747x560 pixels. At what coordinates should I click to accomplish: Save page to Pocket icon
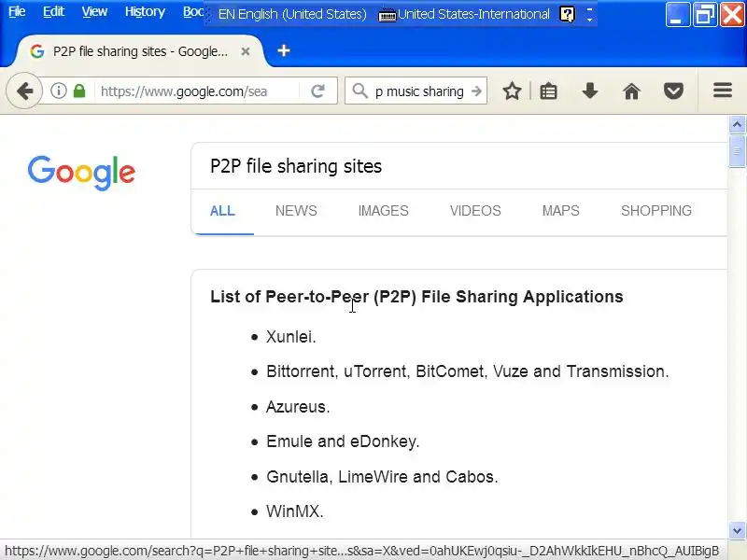click(x=673, y=91)
